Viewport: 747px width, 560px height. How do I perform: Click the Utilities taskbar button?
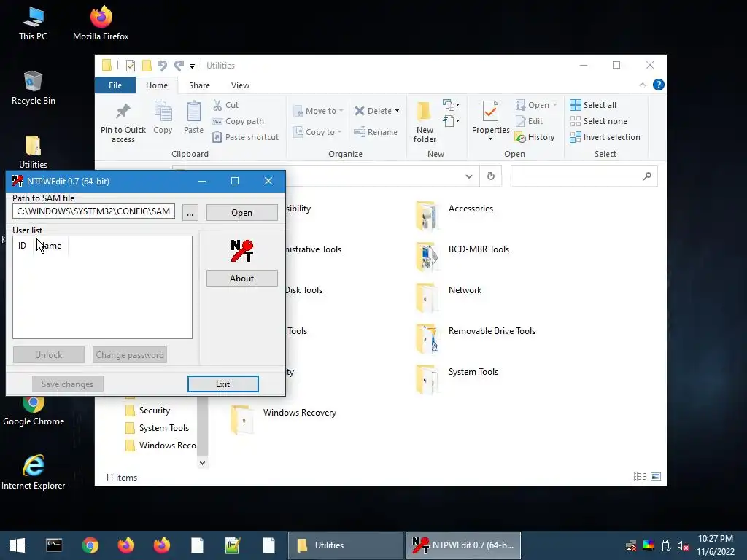tap(346, 545)
